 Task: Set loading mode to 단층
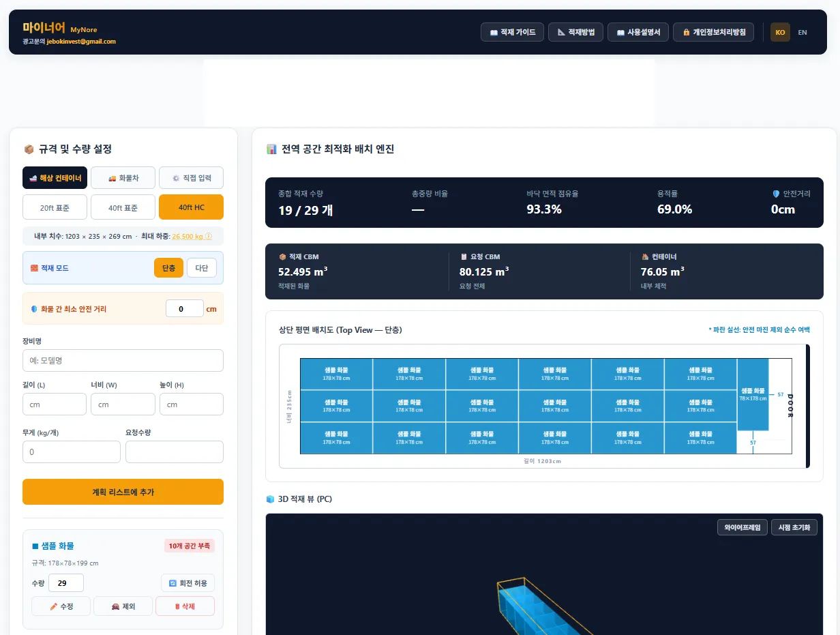(168, 268)
